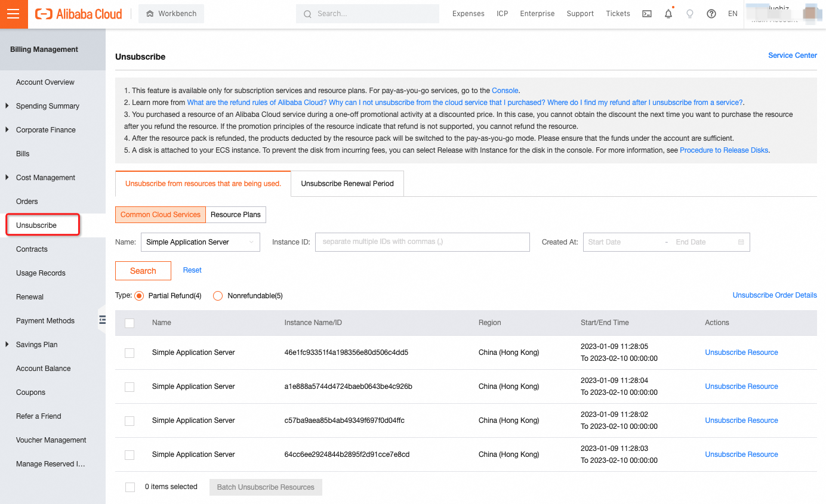Open ICP in top navigation

click(x=503, y=14)
